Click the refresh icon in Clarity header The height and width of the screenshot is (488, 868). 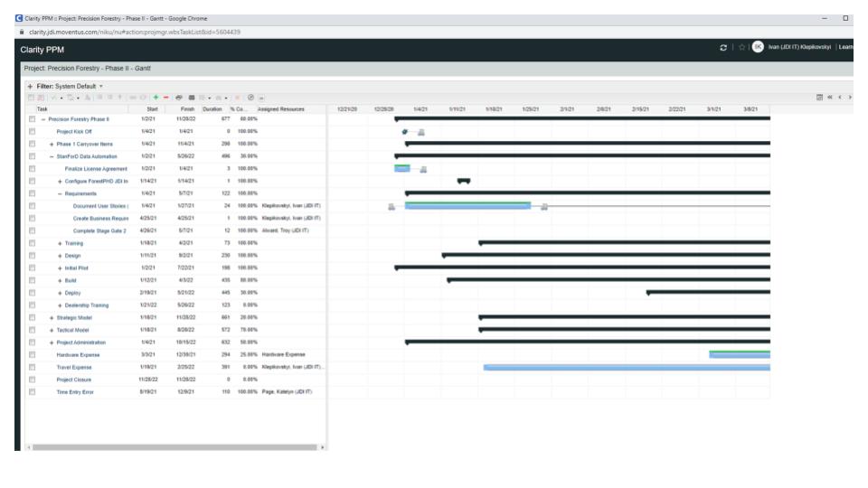tap(723, 48)
